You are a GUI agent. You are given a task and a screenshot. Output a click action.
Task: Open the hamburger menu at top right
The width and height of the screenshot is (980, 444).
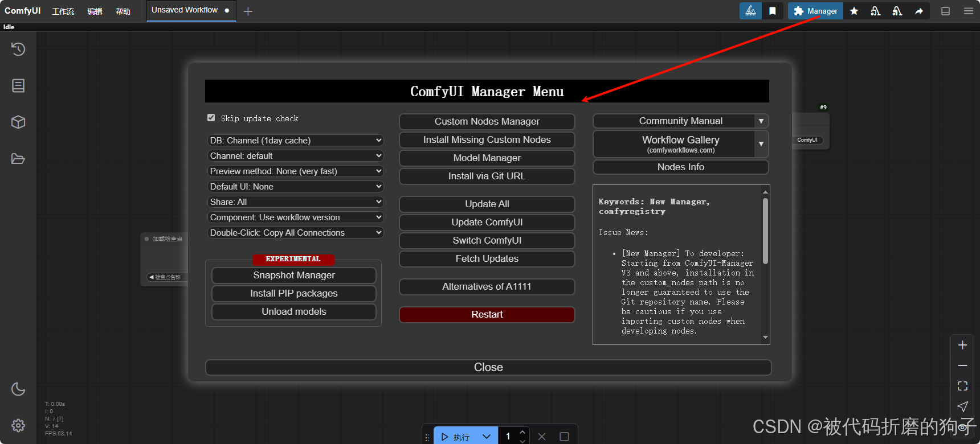(x=968, y=11)
